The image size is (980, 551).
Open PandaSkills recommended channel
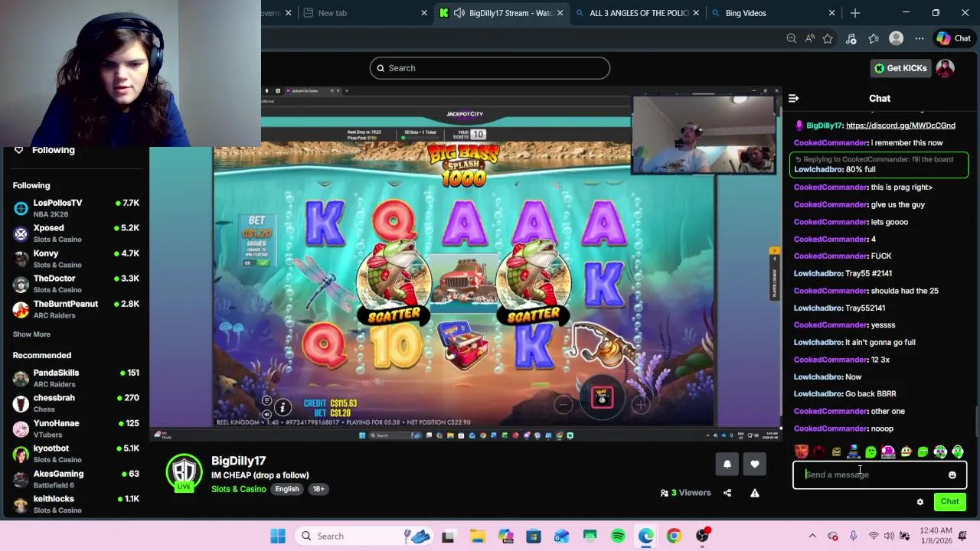point(77,378)
